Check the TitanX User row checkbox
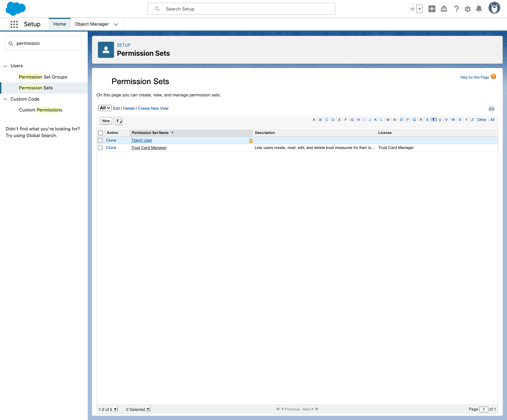Screen dimensions: 507x420 (x=100, y=141)
